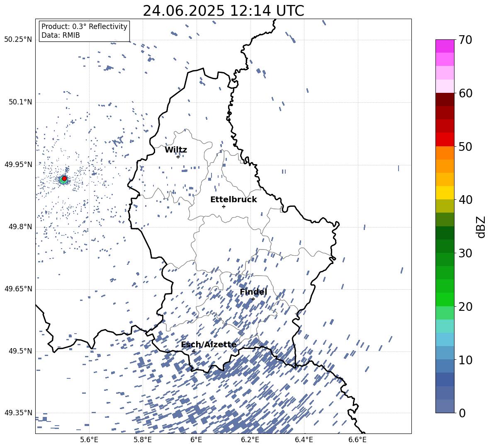
Task: Click the colorbar tick label 0
Action: 462,413
